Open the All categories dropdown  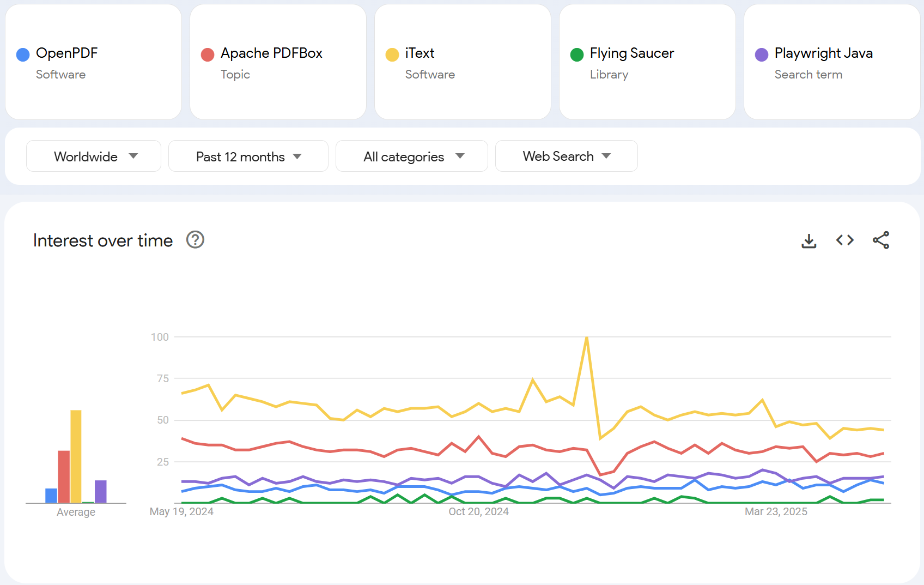point(412,156)
